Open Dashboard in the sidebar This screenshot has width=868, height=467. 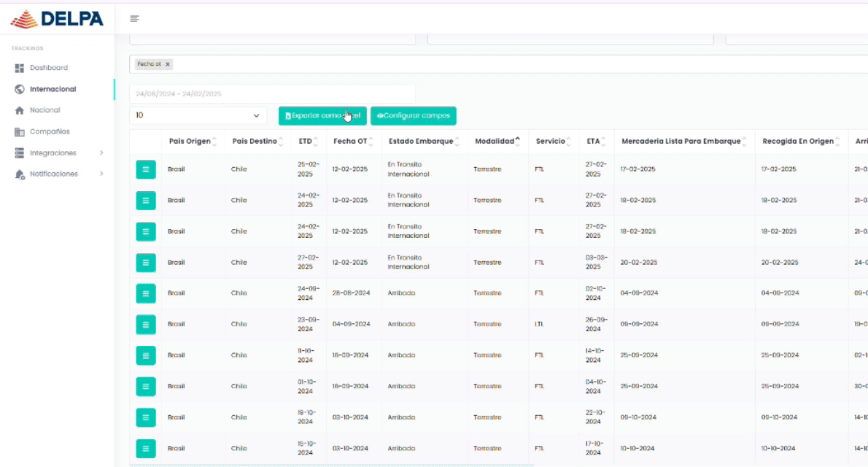coord(49,68)
